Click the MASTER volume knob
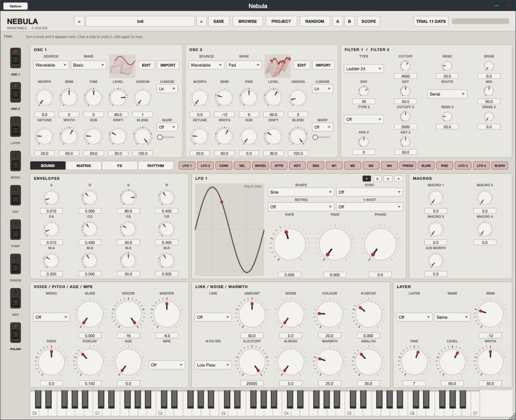Screen dimensions: 516x420 coord(167,314)
